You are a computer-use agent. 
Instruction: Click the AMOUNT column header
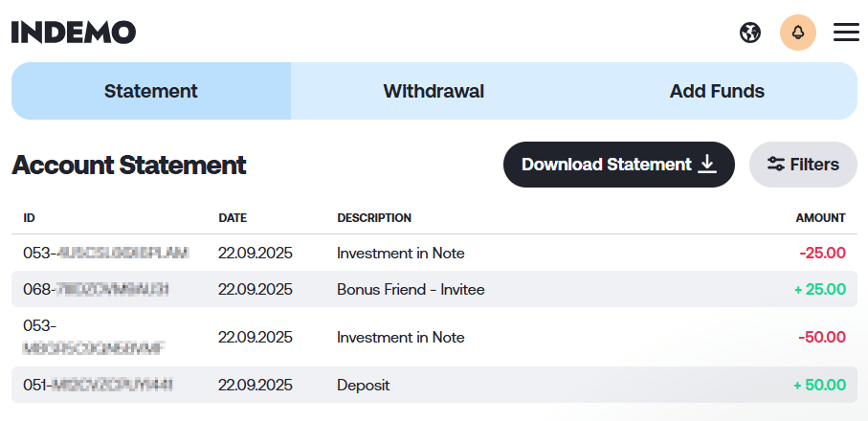820,218
